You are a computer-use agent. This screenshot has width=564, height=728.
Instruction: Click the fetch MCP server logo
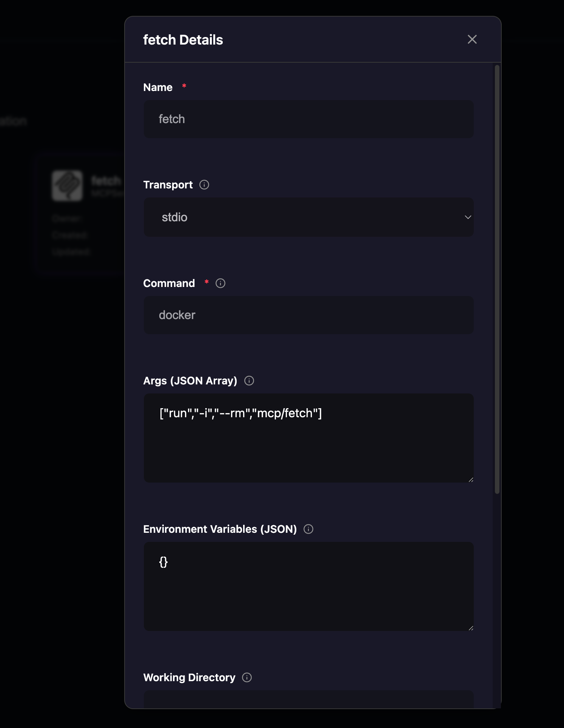tap(67, 186)
